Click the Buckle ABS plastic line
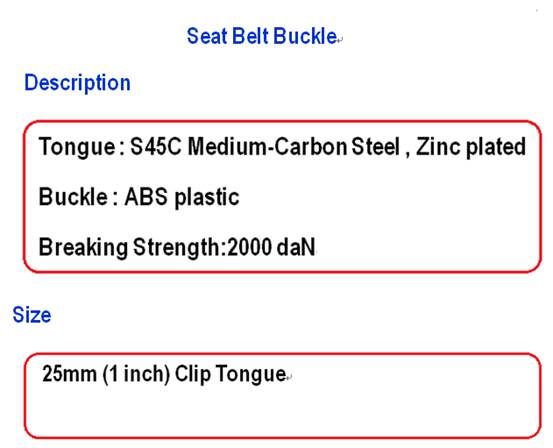The height and width of the screenshot is (448, 553). coord(139,197)
